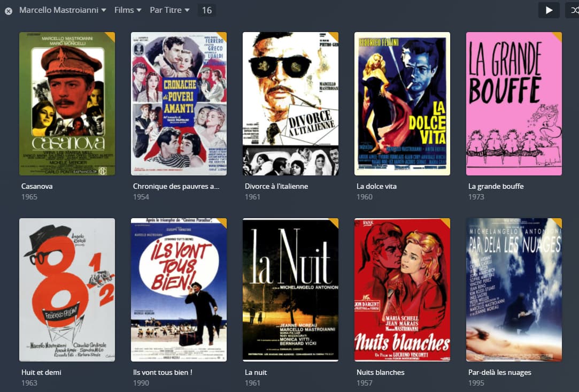Open the 8½ Fellini poster
This screenshot has width=579, height=392.
(x=67, y=290)
